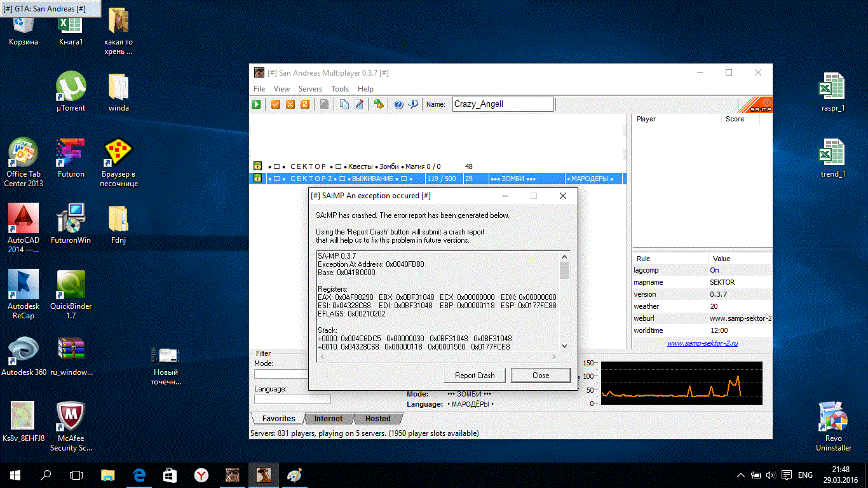Open the µTorrent desktop shortcut
Viewport: 868px width, 488px height.
point(71,92)
